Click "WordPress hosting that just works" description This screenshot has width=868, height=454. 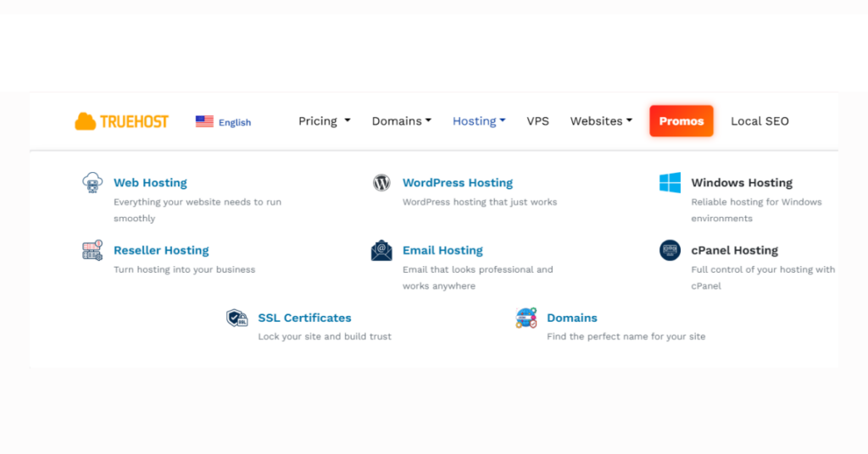pos(480,202)
